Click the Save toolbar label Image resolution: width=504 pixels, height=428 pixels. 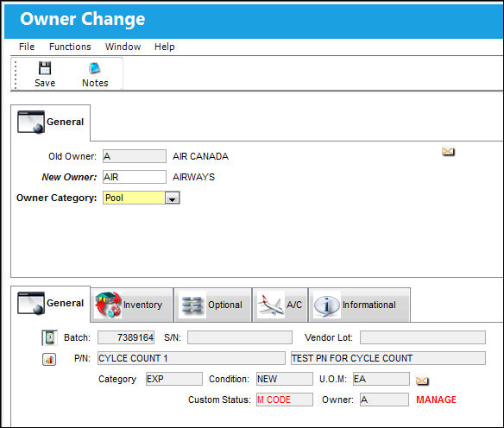click(45, 83)
